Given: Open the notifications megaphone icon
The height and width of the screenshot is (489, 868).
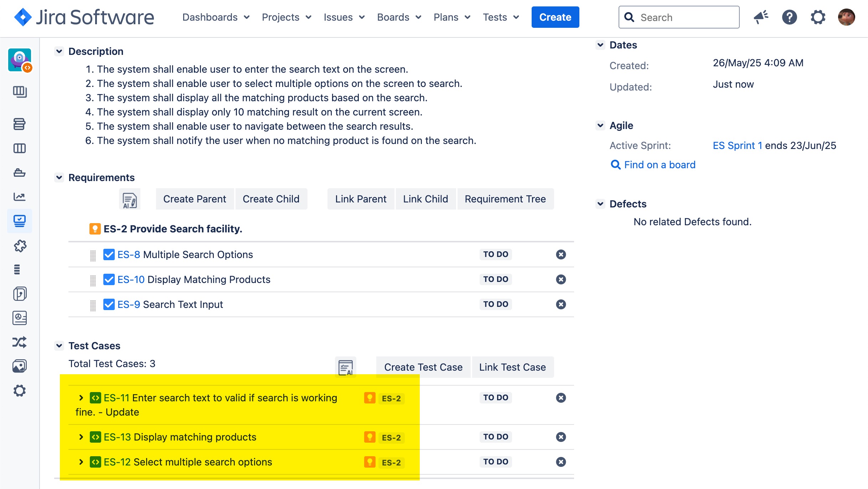Looking at the screenshot, I should pos(761,17).
